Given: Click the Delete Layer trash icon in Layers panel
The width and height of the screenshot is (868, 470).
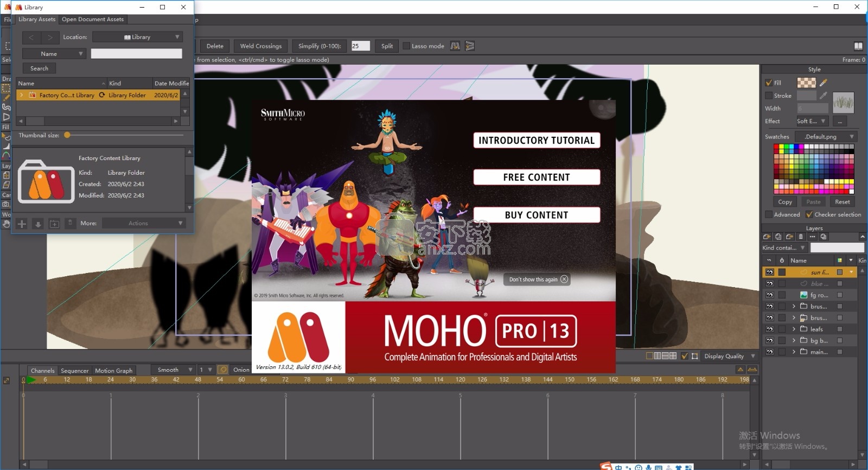Looking at the screenshot, I should (801, 237).
